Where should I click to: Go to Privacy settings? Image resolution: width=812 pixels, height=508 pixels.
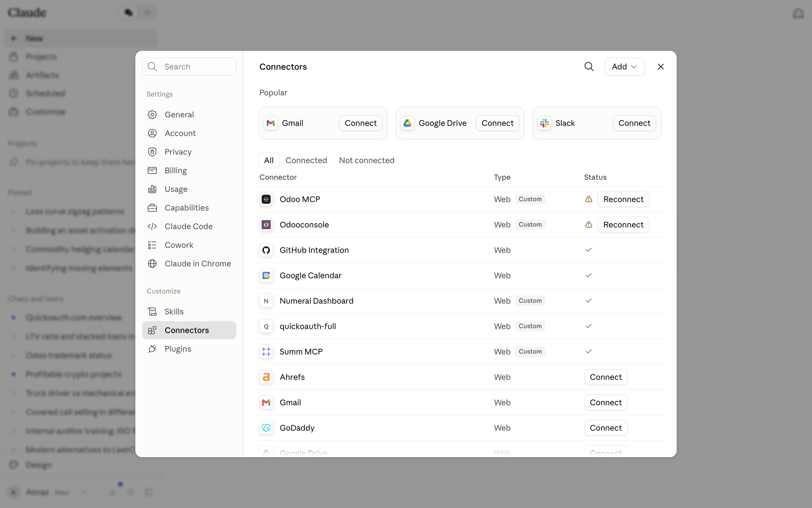(x=189, y=152)
